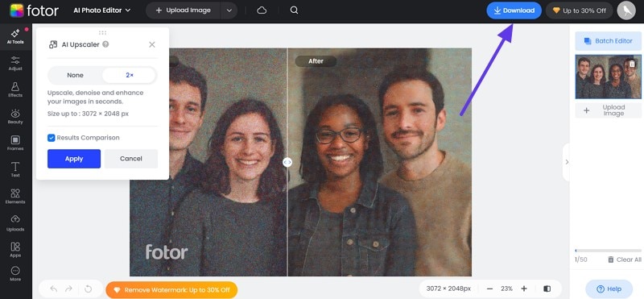Select the group photo thumbnail
This screenshot has height=299, width=644.
tap(609, 77)
